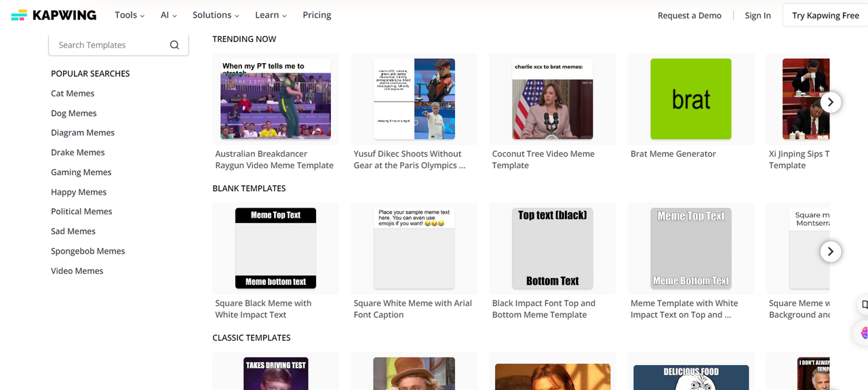Open Drake Memes search

pyautogui.click(x=78, y=153)
